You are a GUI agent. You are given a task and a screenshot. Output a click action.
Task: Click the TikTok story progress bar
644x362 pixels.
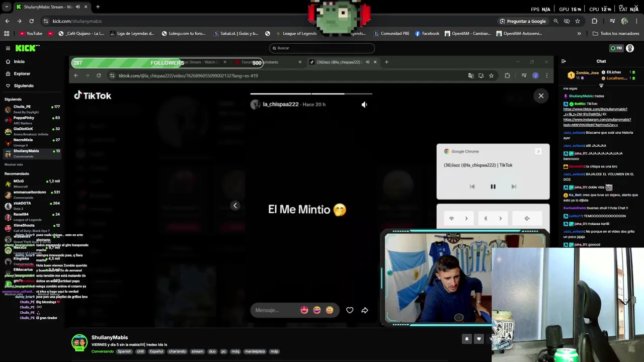(x=311, y=94)
